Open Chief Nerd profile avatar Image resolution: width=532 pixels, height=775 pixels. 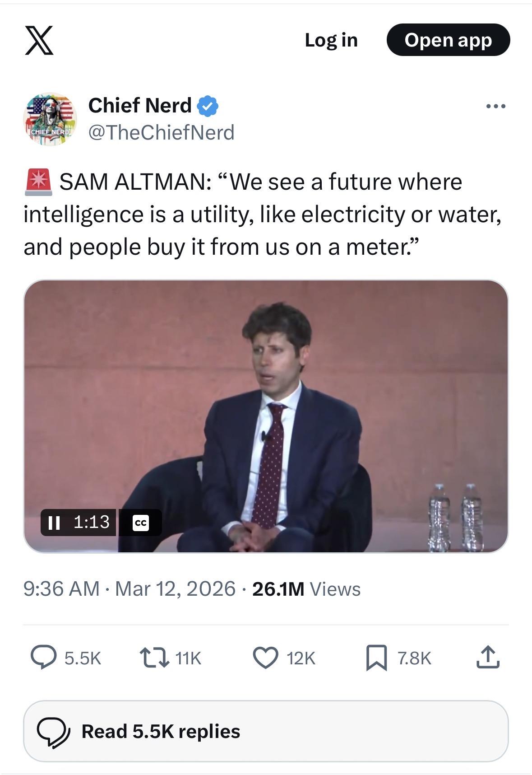pyautogui.click(x=50, y=119)
